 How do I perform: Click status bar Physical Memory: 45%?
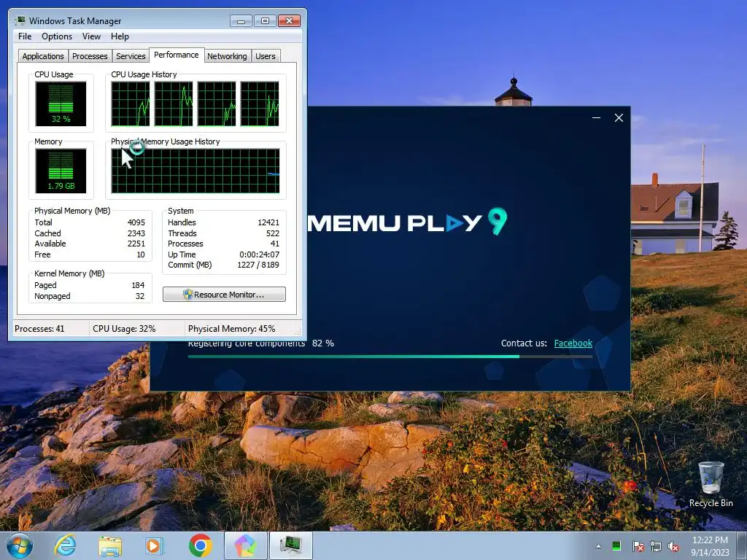click(231, 329)
